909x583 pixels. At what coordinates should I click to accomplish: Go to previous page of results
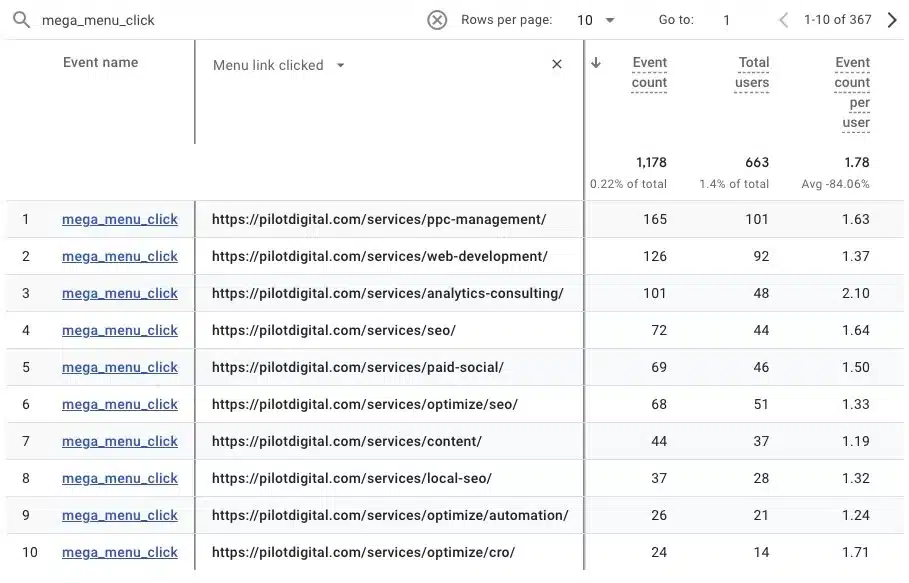pos(783,20)
